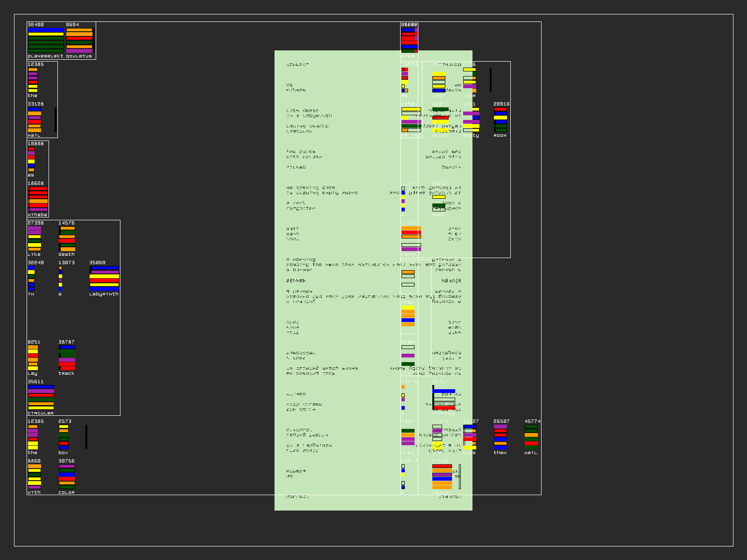Select the circular color stack 35611
The width and height of the screenshot is (747, 560).
[41, 397]
